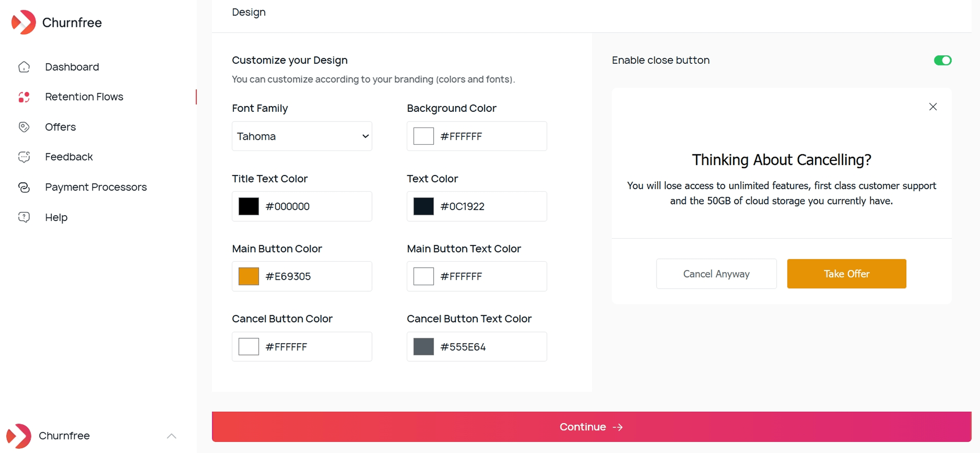Open Offers via its tag icon
The width and height of the screenshot is (980, 453).
pyautogui.click(x=24, y=127)
